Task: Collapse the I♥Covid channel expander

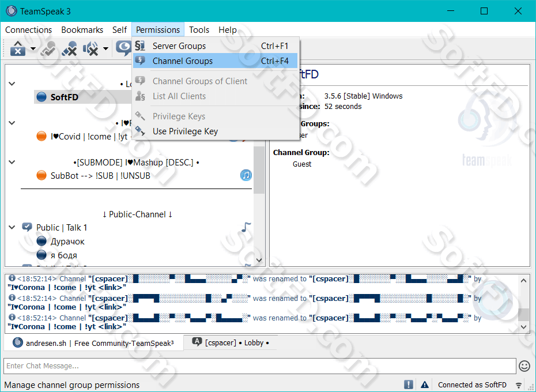Action: (12, 123)
